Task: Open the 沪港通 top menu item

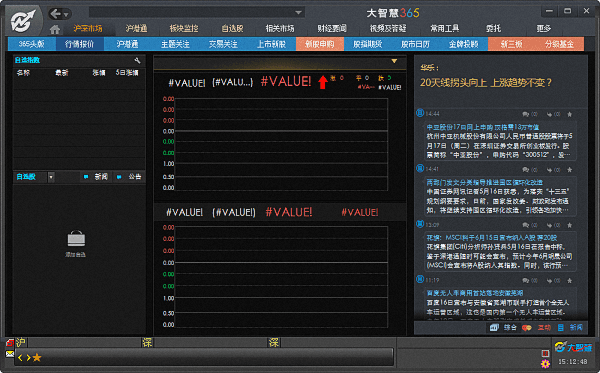Action: pyautogui.click(x=136, y=28)
